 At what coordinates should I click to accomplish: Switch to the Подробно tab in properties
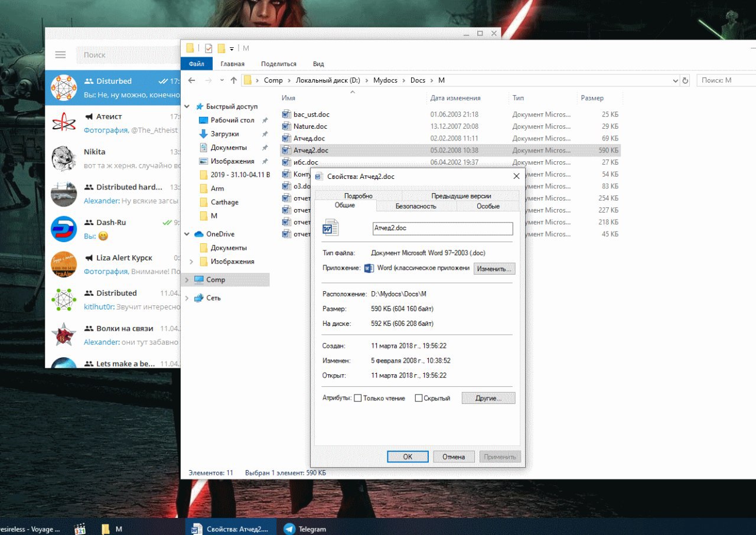(359, 196)
